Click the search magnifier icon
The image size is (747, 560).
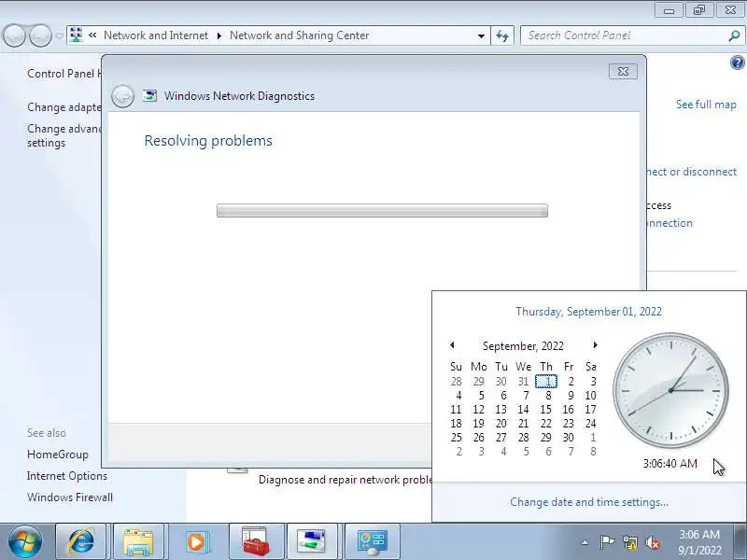coord(734,35)
